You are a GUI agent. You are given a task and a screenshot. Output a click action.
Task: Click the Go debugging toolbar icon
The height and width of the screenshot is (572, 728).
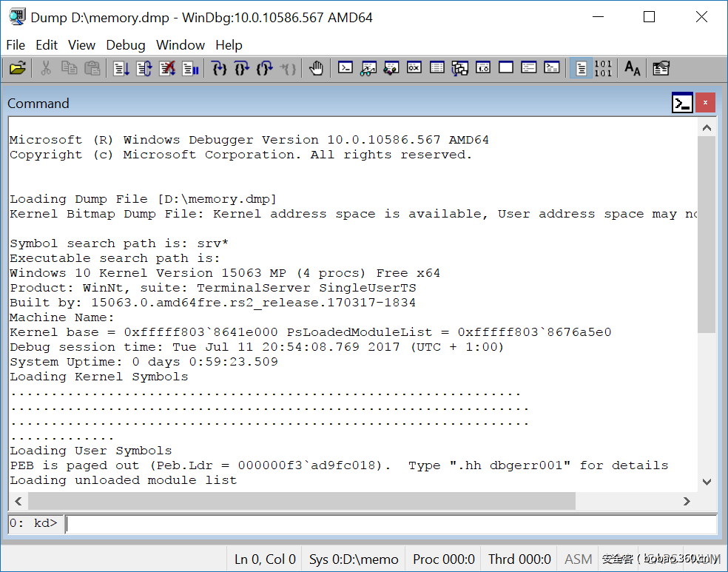point(121,68)
